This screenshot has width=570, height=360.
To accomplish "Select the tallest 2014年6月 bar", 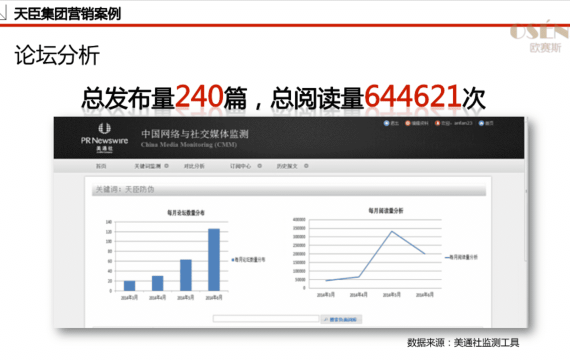I will (x=214, y=260).
